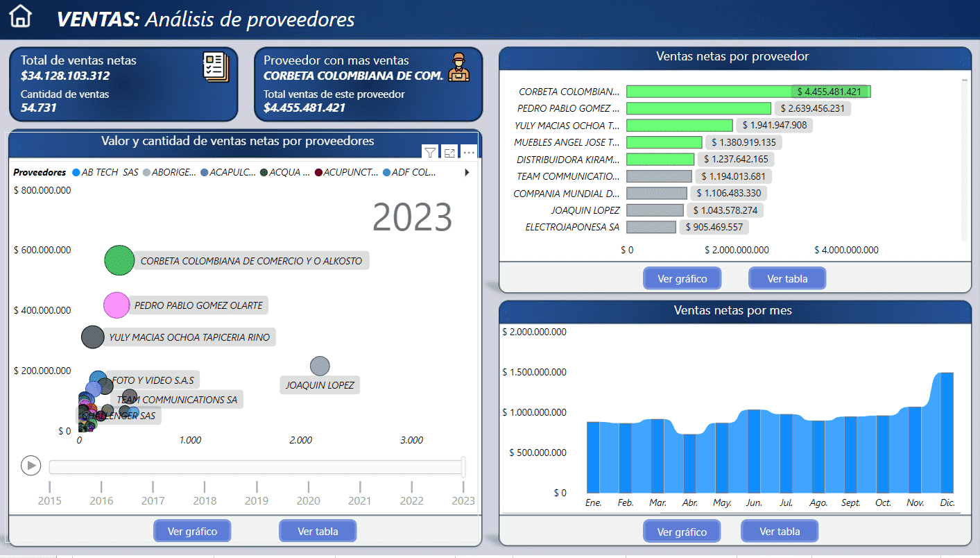Click the dark YULY MACIAS OCHOA bubble

(92, 337)
